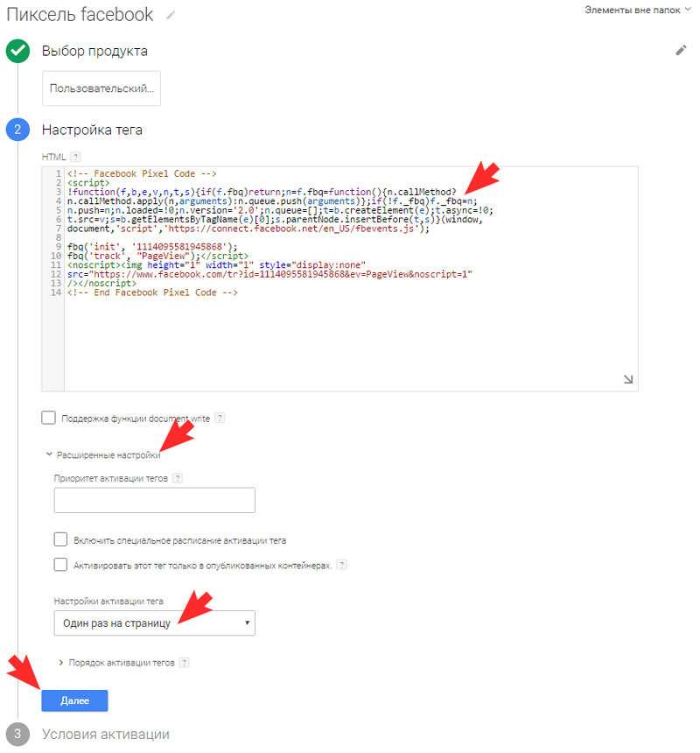This screenshot has height=753, width=700.
Task: Click the Далее button
Action: click(74, 700)
